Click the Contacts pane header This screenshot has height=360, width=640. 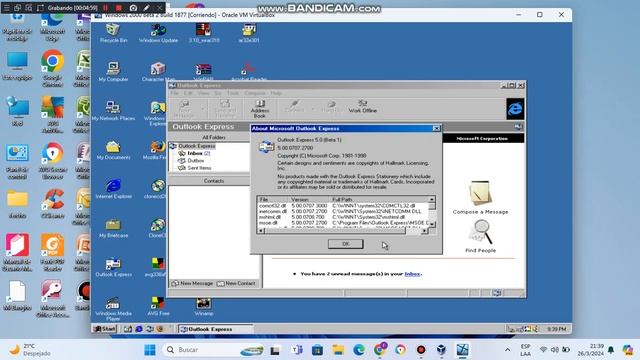coord(213,181)
